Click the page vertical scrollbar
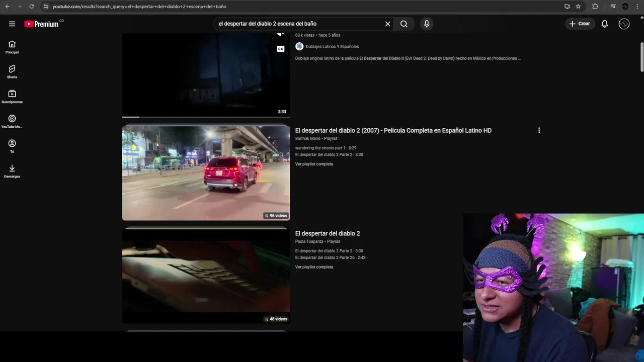This screenshot has width=644, height=362. click(x=641, y=58)
